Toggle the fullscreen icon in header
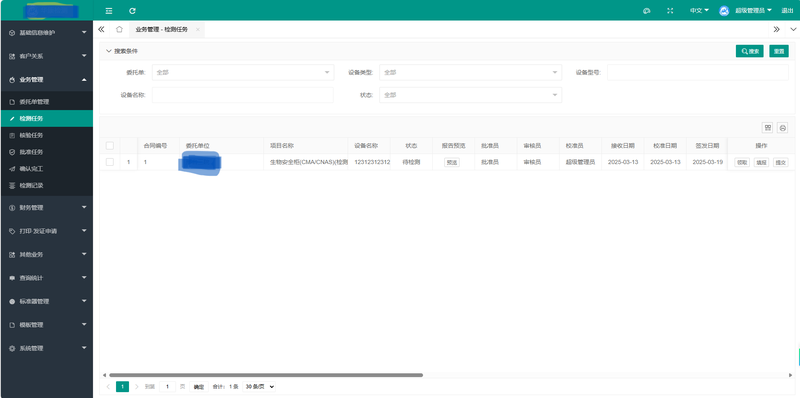The width and height of the screenshot is (800, 398). 670,11
